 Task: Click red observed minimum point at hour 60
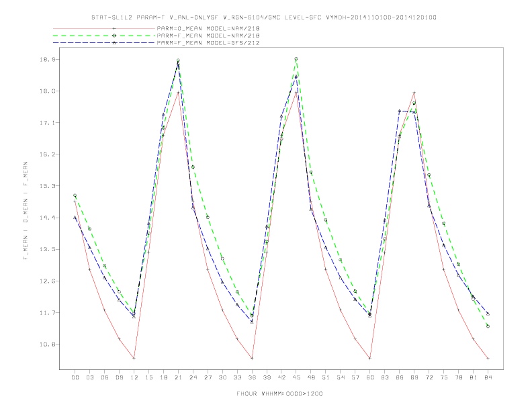[x=370, y=358]
